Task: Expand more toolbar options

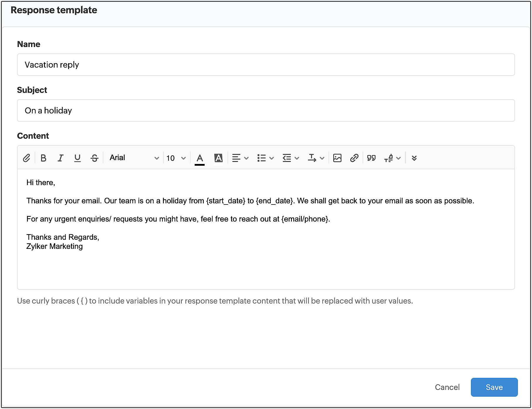Action: [414, 158]
